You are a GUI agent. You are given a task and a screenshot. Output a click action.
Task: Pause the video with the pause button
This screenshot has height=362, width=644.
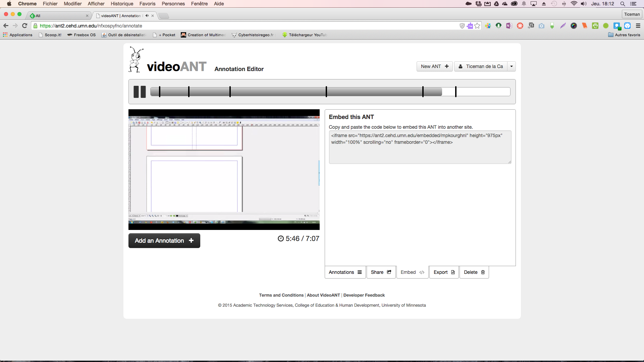coord(140,92)
